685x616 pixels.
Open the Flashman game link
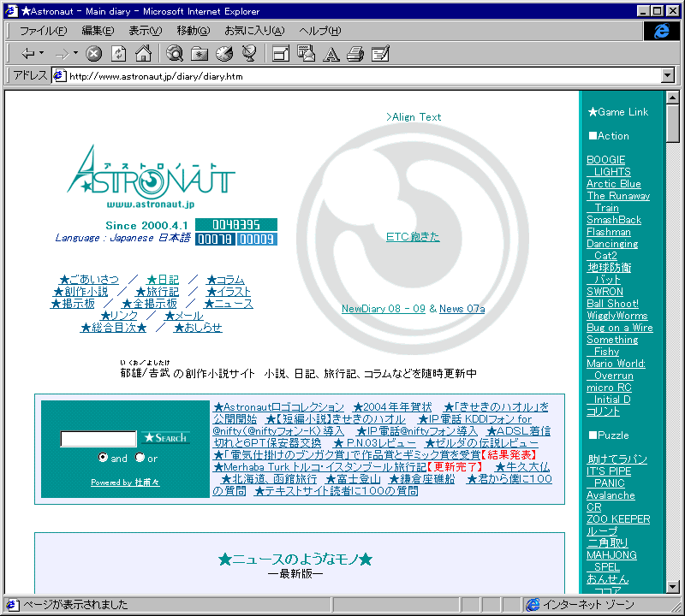609,232
